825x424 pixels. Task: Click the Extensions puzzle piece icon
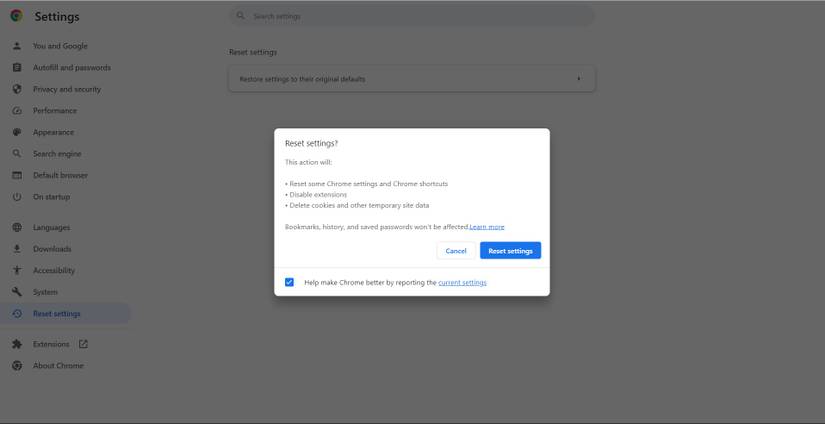(x=17, y=344)
